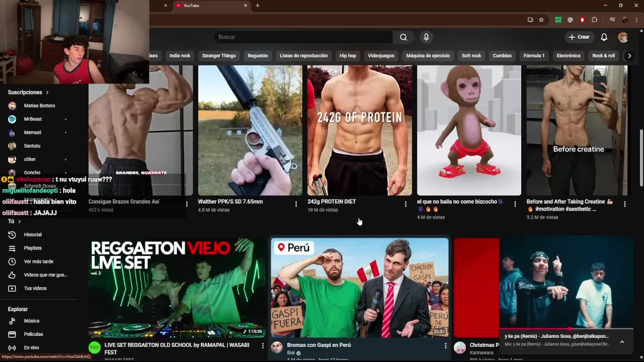Select the Rock & roll filter chip
Screen dimensions: 644x362
click(x=603, y=56)
